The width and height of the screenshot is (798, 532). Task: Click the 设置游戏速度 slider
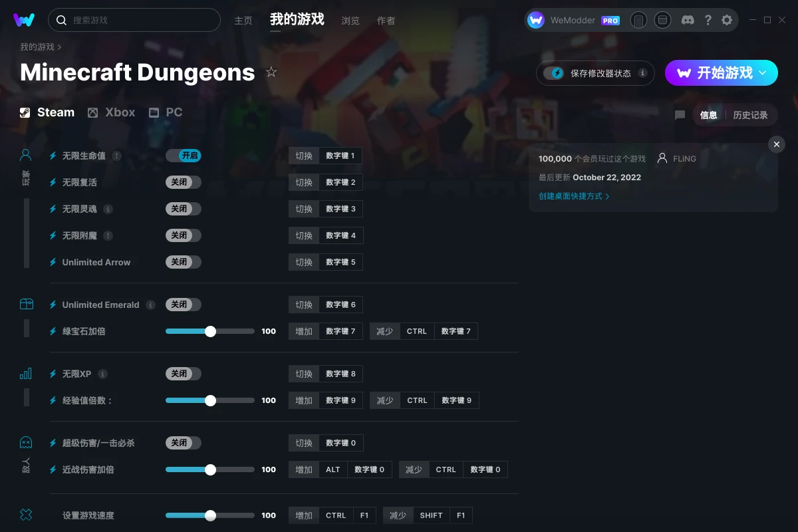[x=210, y=515]
